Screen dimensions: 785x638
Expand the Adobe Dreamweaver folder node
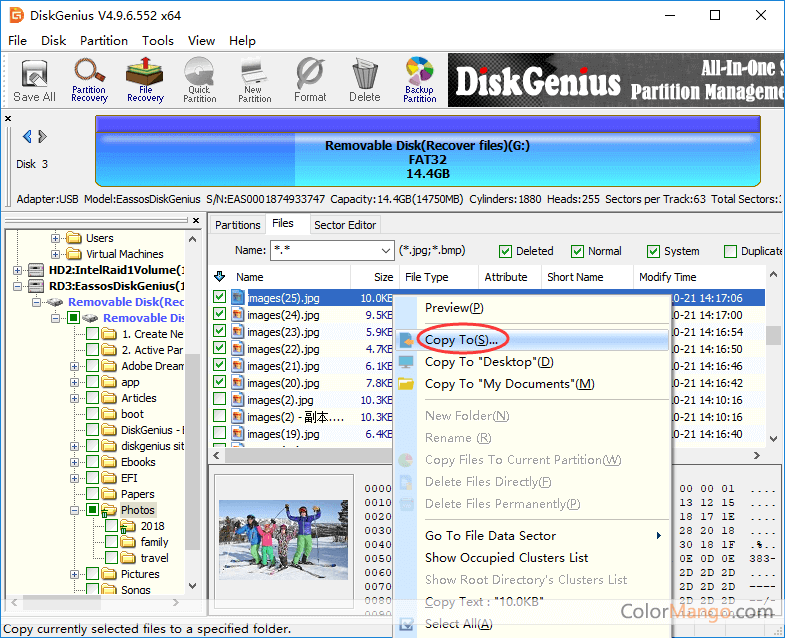click(x=75, y=366)
